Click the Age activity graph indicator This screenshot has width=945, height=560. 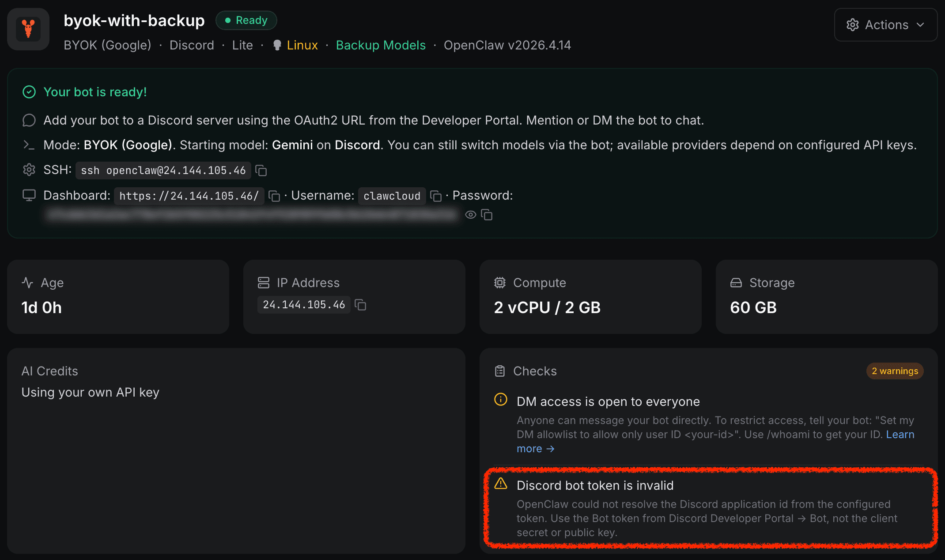[27, 283]
